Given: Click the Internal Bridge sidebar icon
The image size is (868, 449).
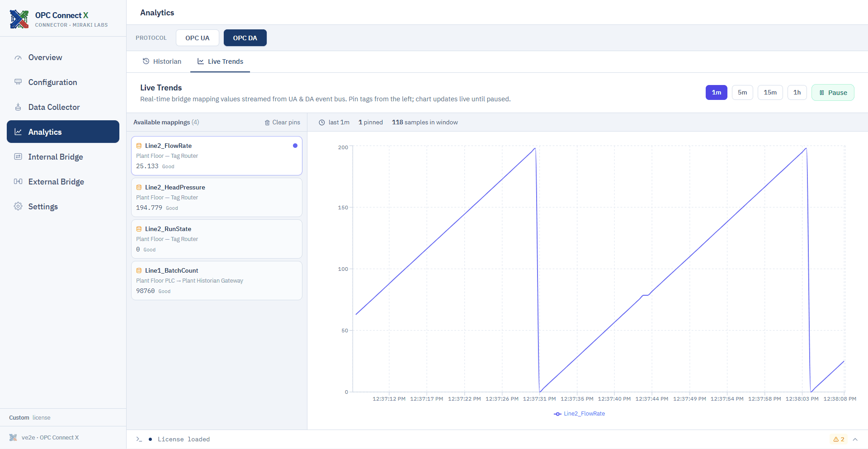Looking at the screenshot, I should pyautogui.click(x=18, y=157).
